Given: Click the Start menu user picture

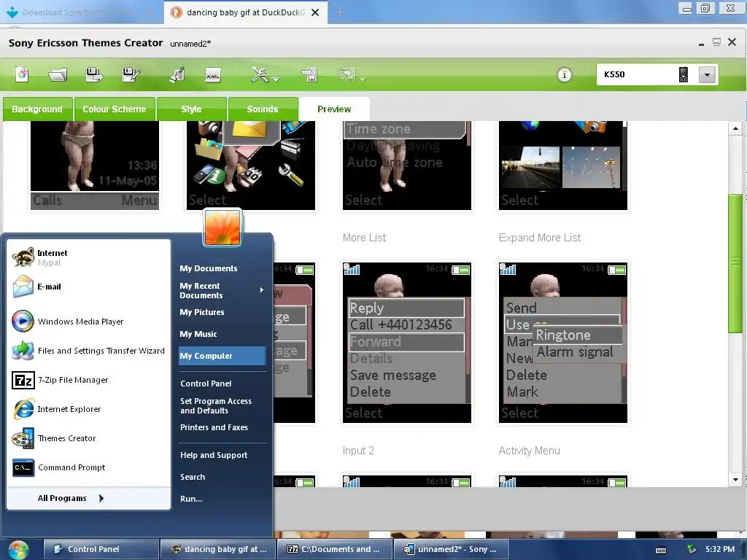Looking at the screenshot, I should pos(222,227).
